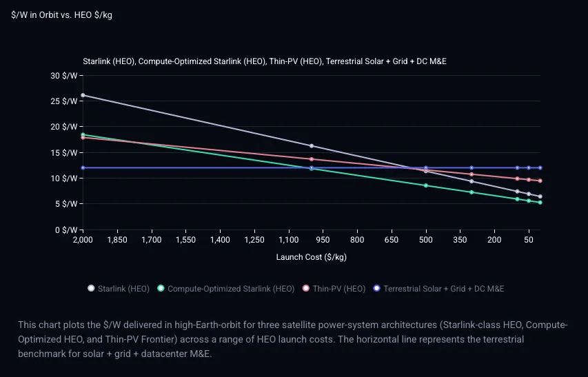
Task: Hide the Starlink (HEO) series via legend label
Action: pos(123,289)
